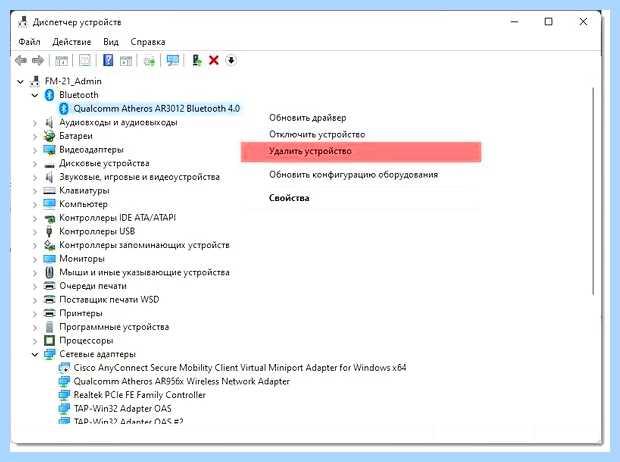620x462 pixels.
Task: Click the mouse icon beside Мыши и иные указывающие устройства
Action: point(49,273)
